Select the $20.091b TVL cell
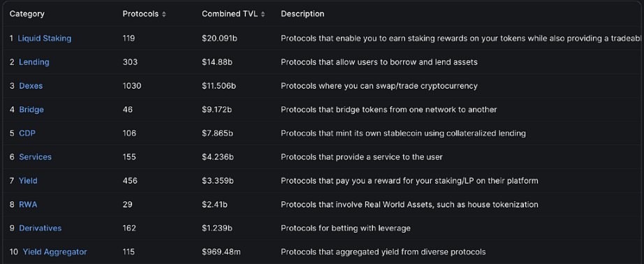The width and height of the screenshot is (644, 264). tap(219, 38)
